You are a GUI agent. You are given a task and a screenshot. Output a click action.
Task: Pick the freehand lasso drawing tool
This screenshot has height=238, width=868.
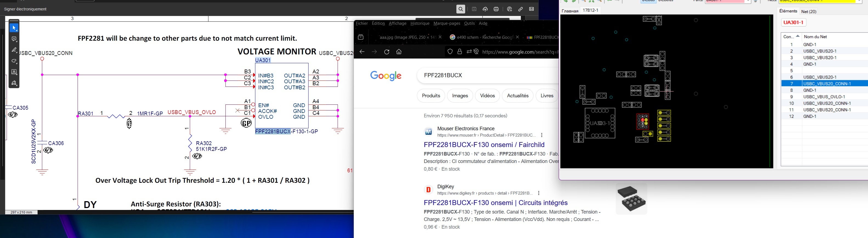tap(14, 61)
